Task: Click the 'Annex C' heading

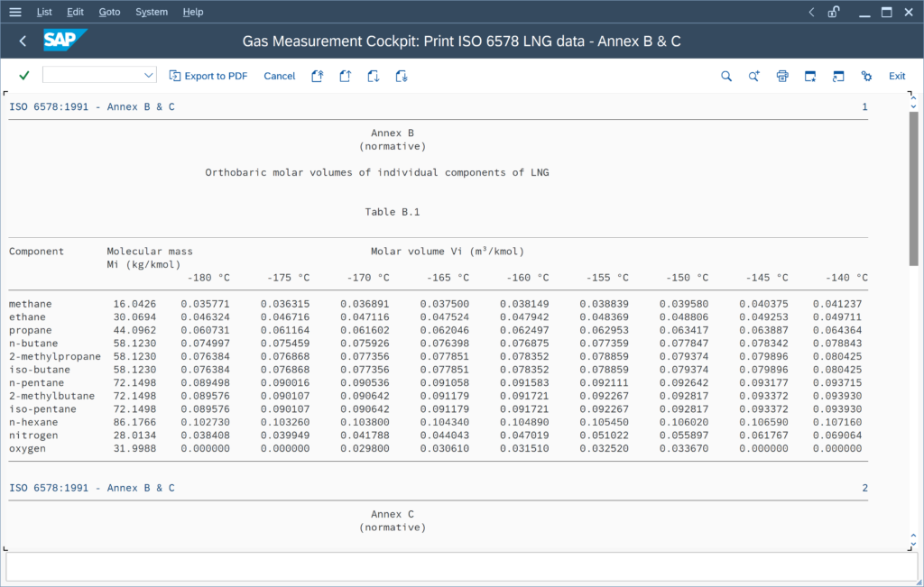Action: [393, 514]
